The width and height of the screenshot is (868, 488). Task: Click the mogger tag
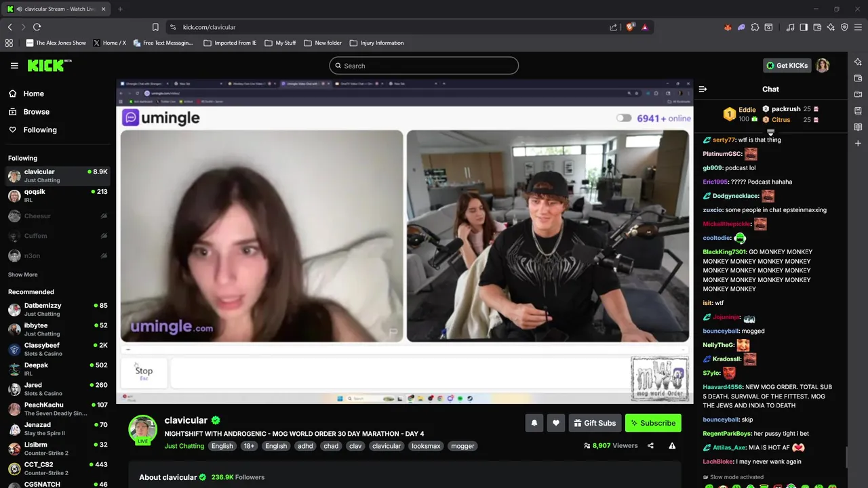(x=463, y=446)
